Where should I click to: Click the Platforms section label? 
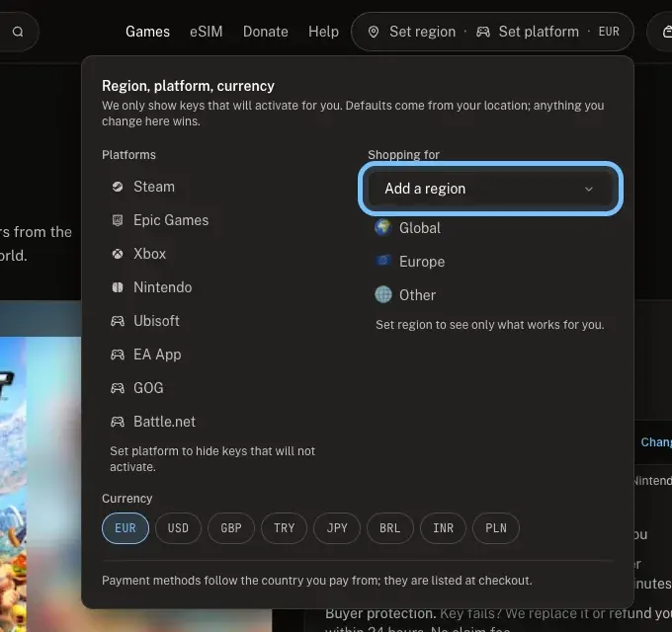(128, 155)
